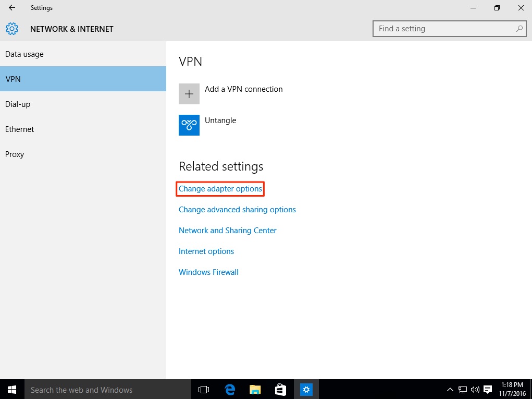This screenshot has height=399, width=532.
Task: Open the Dial-up settings page
Action: (x=18, y=104)
